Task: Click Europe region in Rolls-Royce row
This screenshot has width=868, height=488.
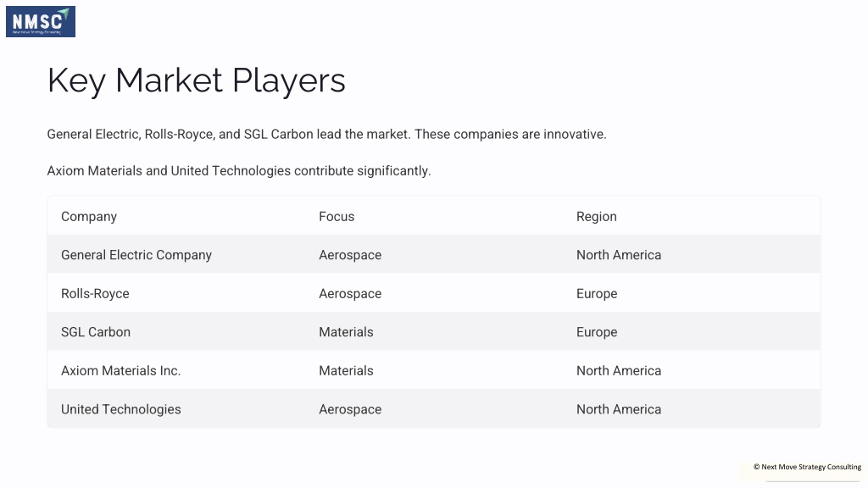Action: point(597,294)
